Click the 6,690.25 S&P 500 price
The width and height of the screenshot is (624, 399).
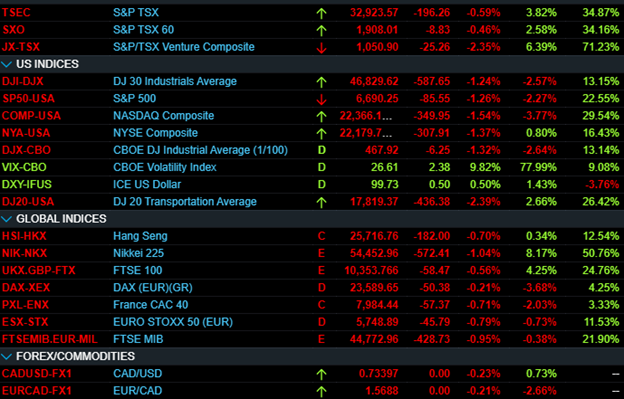[377, 99]
